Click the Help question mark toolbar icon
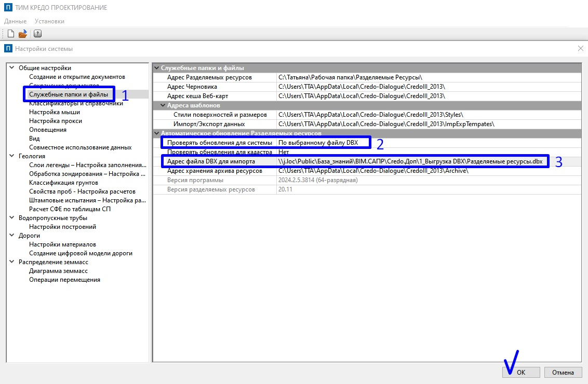588x384 pixels. click(37, 34)
